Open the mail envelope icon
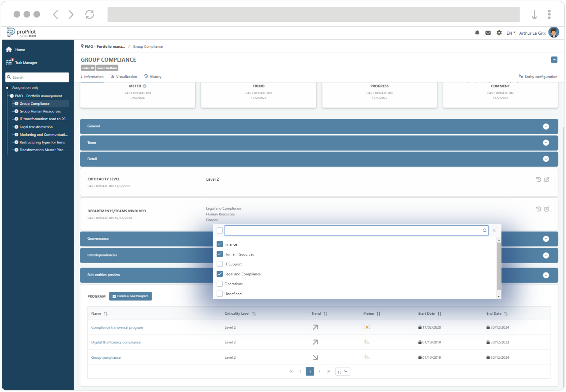The height and width of the screenshot is (392, 566). tap(488, 33)
